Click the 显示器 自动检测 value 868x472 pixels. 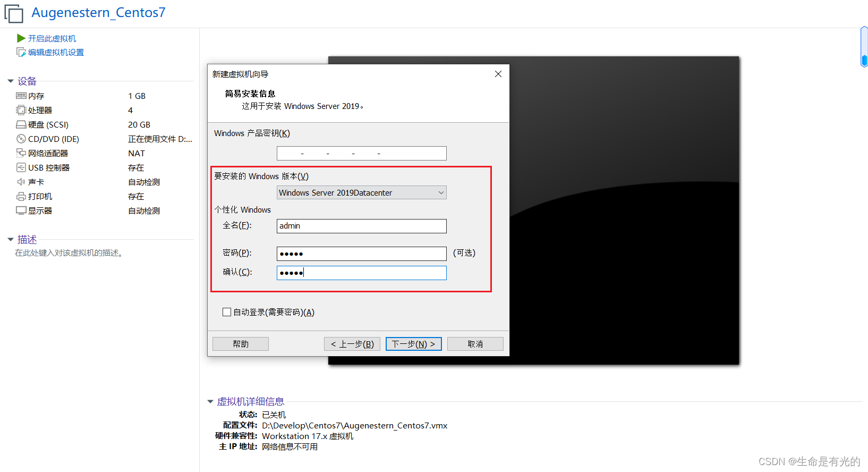point(144,210)
